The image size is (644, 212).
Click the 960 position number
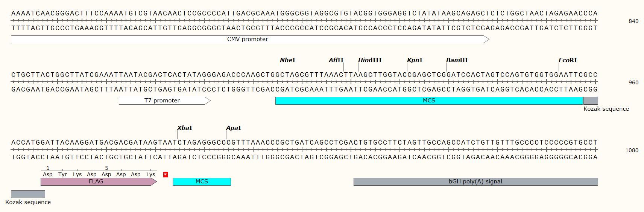633,82
